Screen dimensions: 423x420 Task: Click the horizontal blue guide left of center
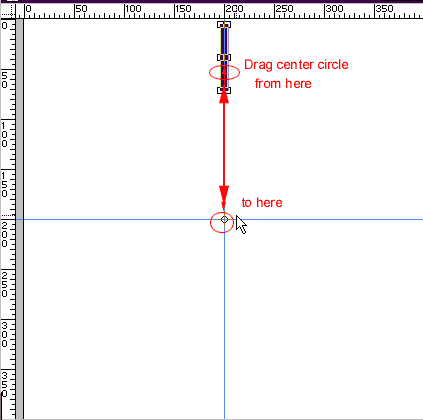(x=117, y=220)
